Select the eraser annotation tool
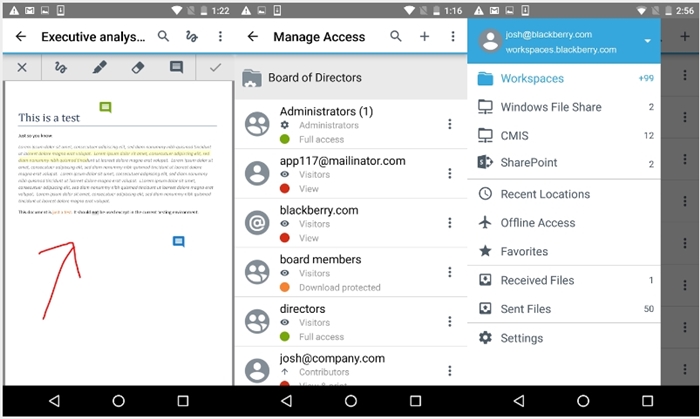Viewport: 700px width, 419px height. click(x=138, y=68)
